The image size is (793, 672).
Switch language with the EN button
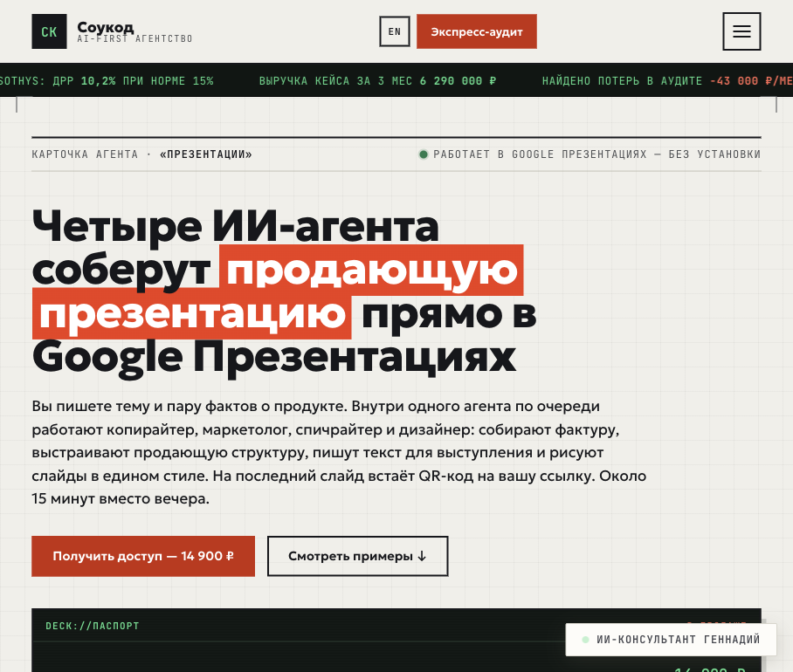395,31
